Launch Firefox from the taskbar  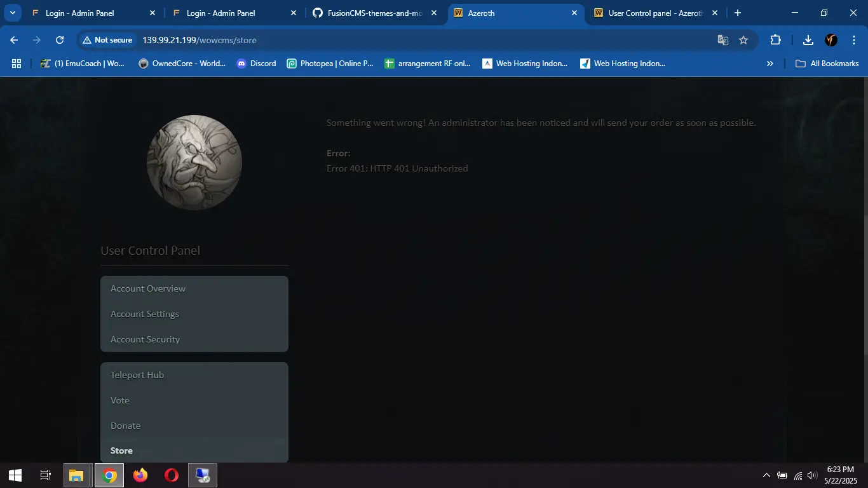(x=140, y=475)
